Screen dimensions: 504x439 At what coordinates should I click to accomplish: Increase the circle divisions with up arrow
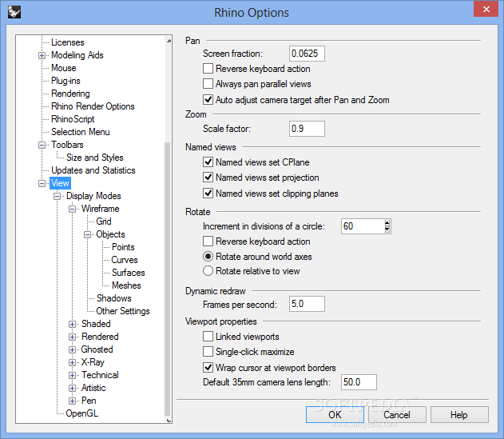tap(387, 223)
